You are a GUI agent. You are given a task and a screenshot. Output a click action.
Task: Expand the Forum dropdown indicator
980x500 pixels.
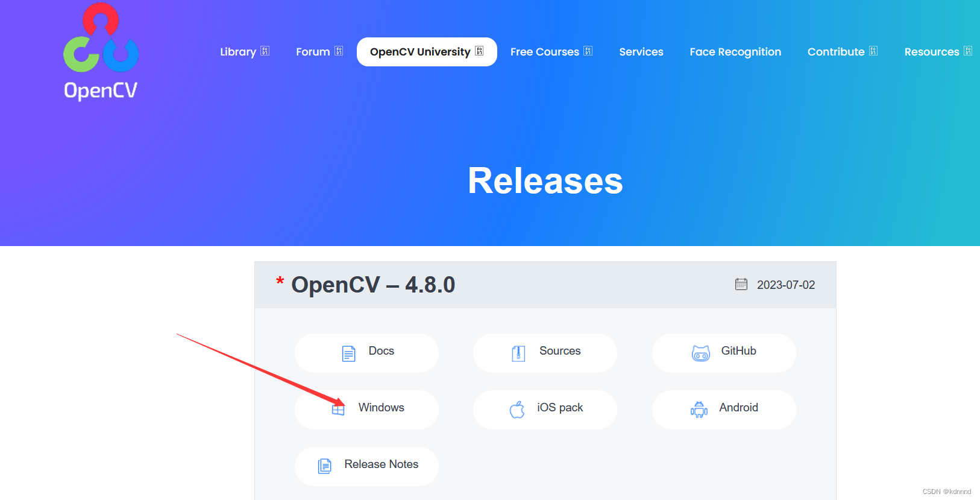339,51
